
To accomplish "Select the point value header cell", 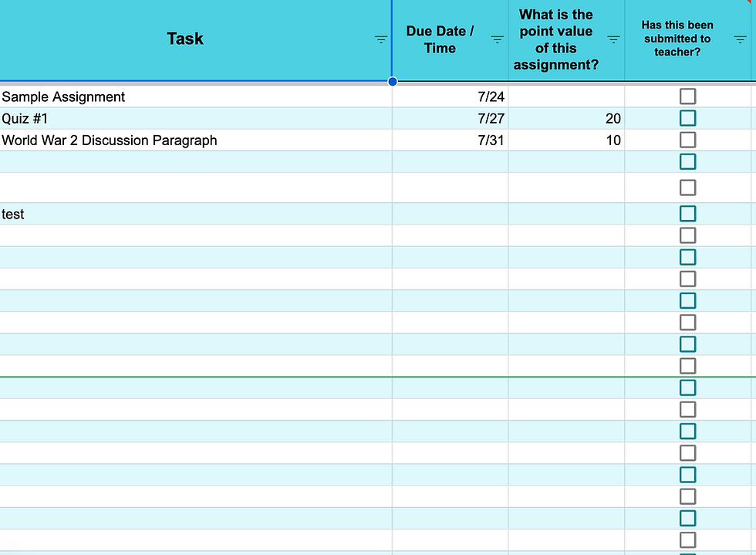I will [566, 40].
